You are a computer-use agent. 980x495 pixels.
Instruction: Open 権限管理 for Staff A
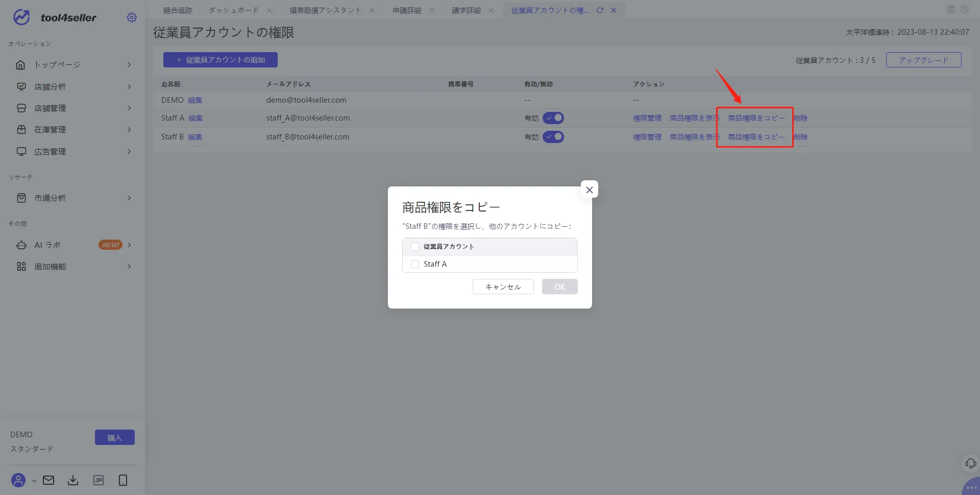pyautogui.click(x=647, y=119)
